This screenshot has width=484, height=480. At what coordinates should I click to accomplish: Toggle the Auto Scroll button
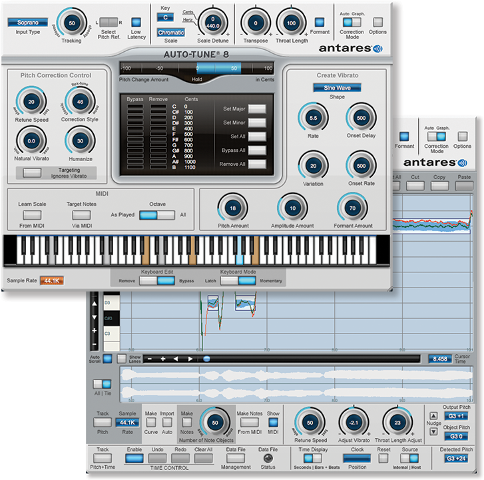tap(107, 359)
